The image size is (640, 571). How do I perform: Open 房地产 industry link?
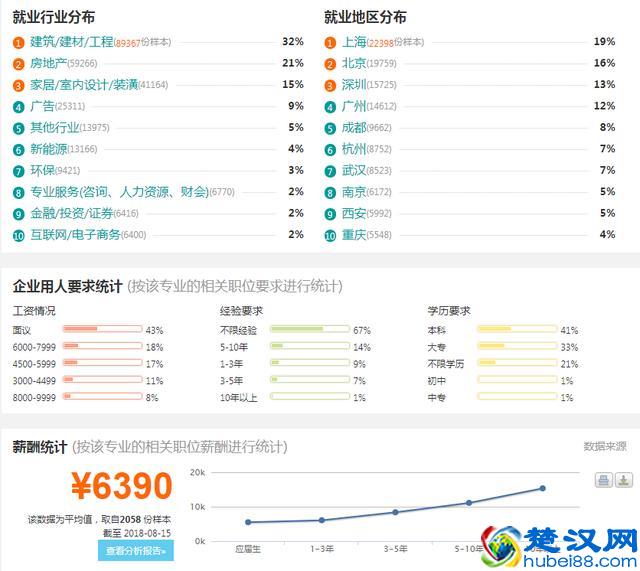coord(48,63)
